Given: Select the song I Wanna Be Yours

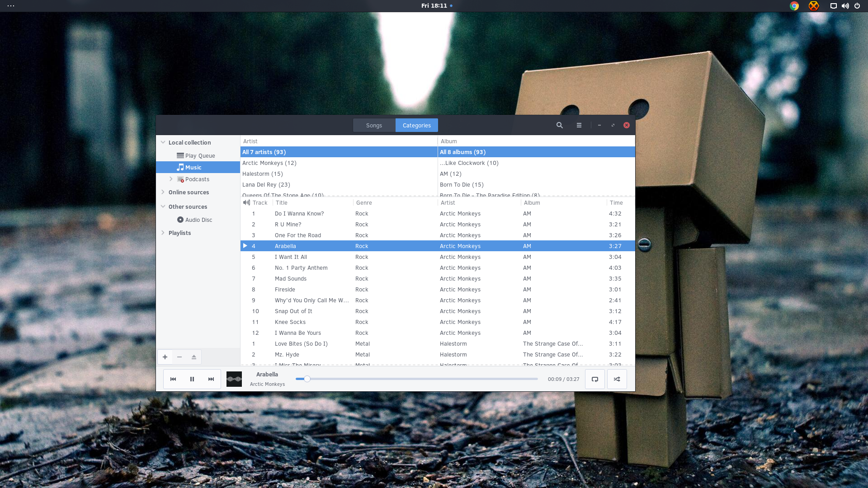Looking at the screenshot, I should coord(438,333).
